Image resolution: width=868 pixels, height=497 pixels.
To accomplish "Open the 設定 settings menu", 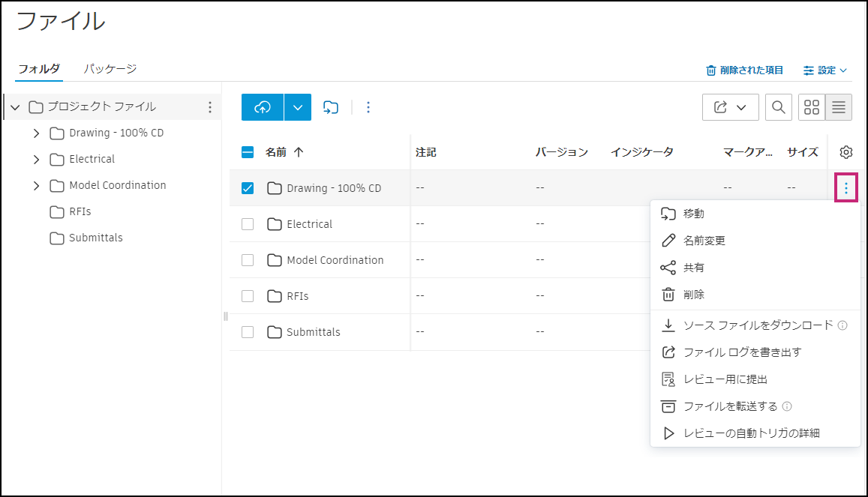I will (825, 70).
